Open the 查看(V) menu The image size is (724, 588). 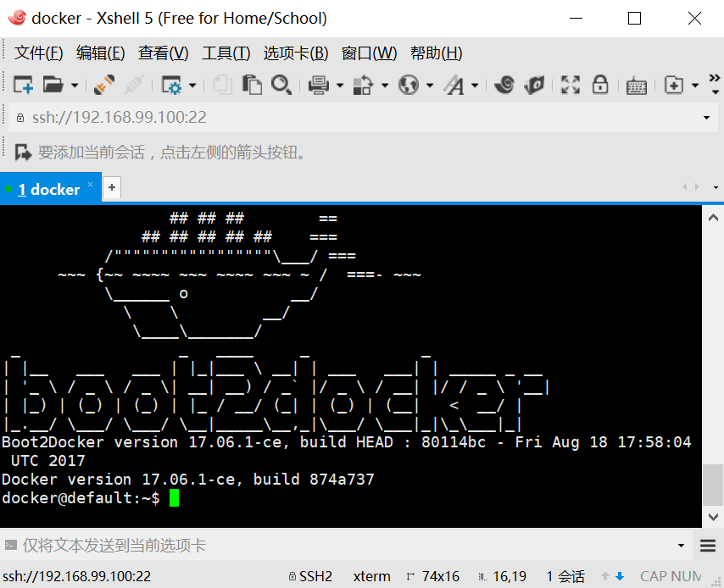coord(164,53)
